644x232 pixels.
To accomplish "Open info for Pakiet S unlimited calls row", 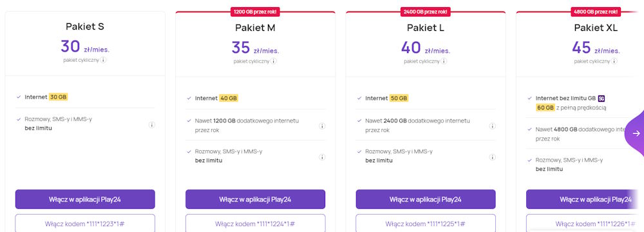I will [x=151, y=124].
